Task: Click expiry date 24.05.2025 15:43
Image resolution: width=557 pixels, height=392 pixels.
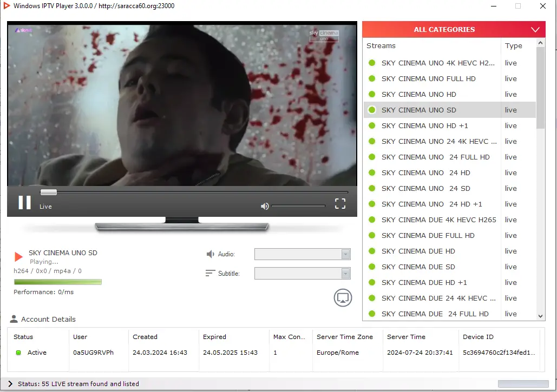Action: tap(230, 353)
